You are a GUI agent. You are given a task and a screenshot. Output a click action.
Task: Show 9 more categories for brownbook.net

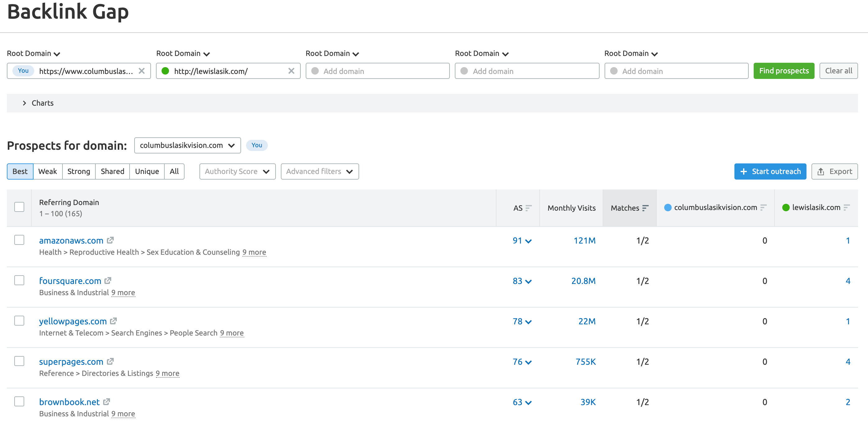tap(123, 414)
